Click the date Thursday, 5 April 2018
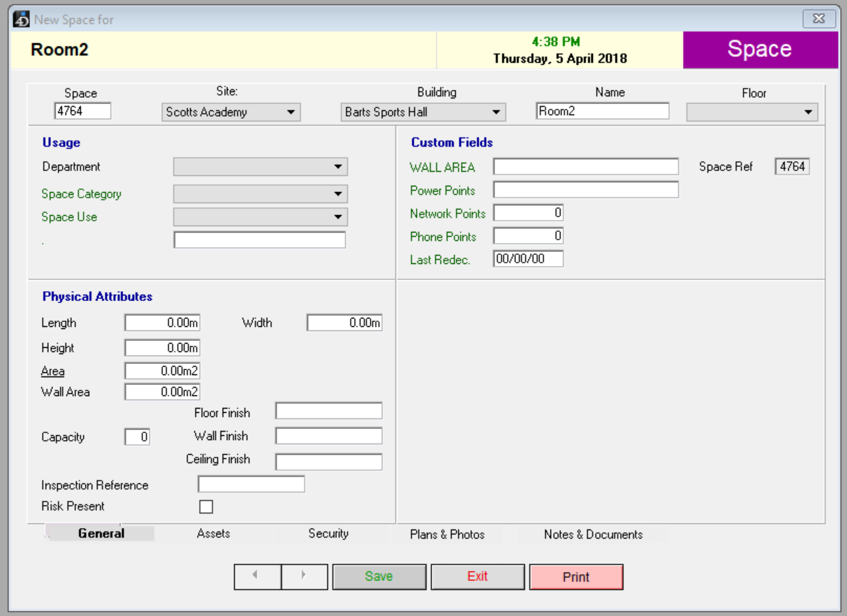 click(x=560, y=59)
